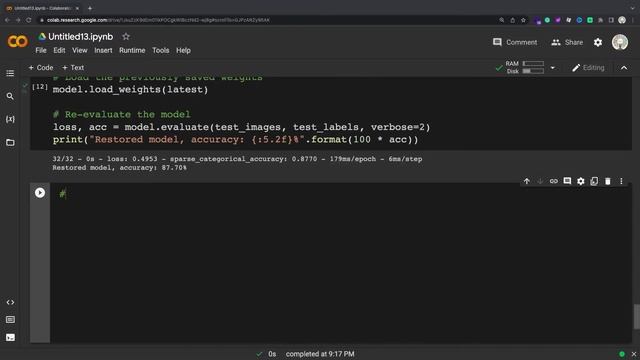The image size is (640, 360).
Task: Move cell down arrow
Action: click(x=540, y=181)
